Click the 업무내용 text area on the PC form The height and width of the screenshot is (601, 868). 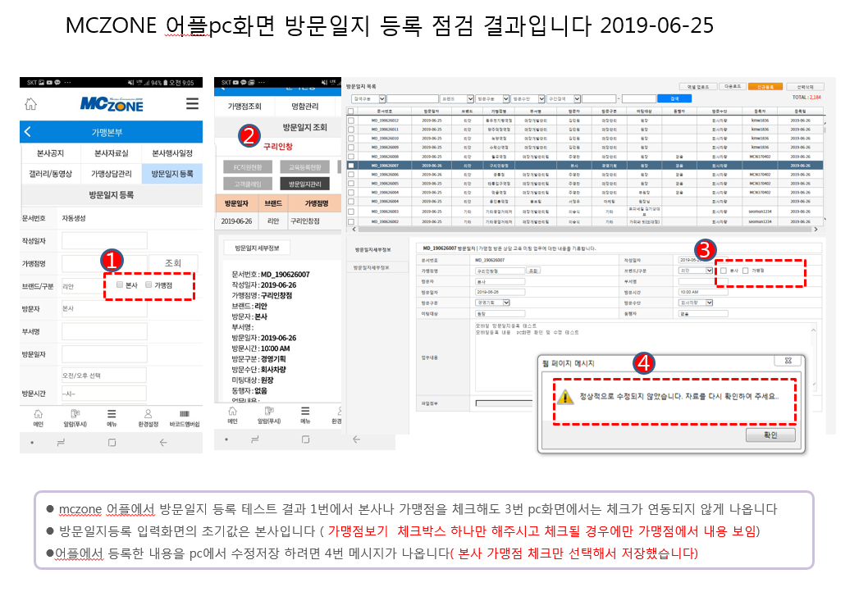(x=644, y=357)
